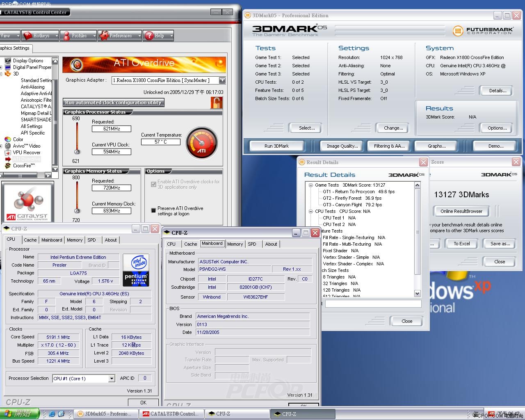Image resolution: width=525 pixels, height=420 pixels.
Task: Click the Result Details window title icon
Action: click(x=302, y=162)
